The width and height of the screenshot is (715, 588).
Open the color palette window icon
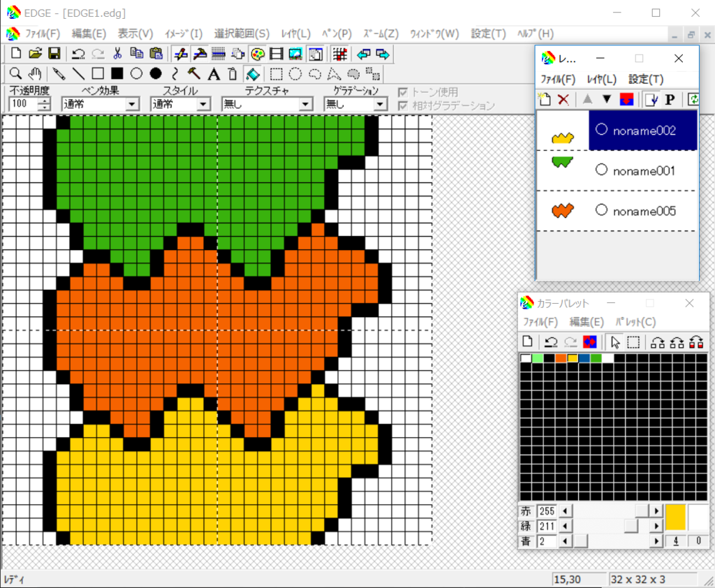258,54
